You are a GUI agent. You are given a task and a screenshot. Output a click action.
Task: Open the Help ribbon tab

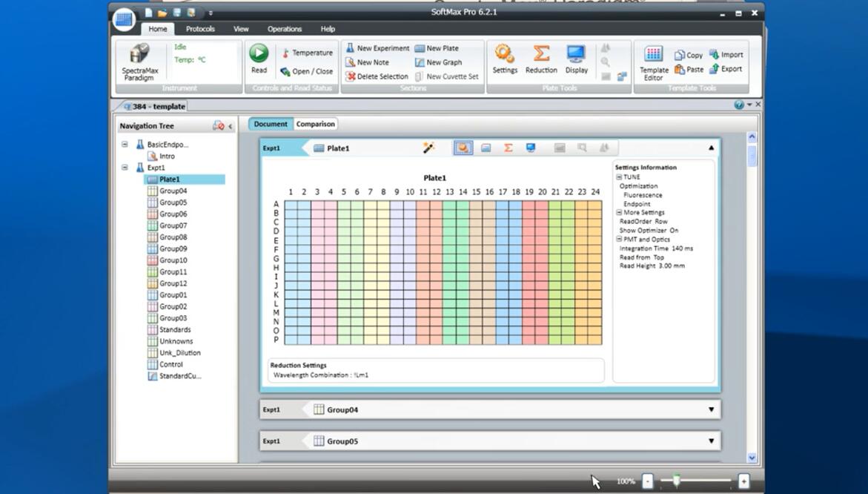328,29
